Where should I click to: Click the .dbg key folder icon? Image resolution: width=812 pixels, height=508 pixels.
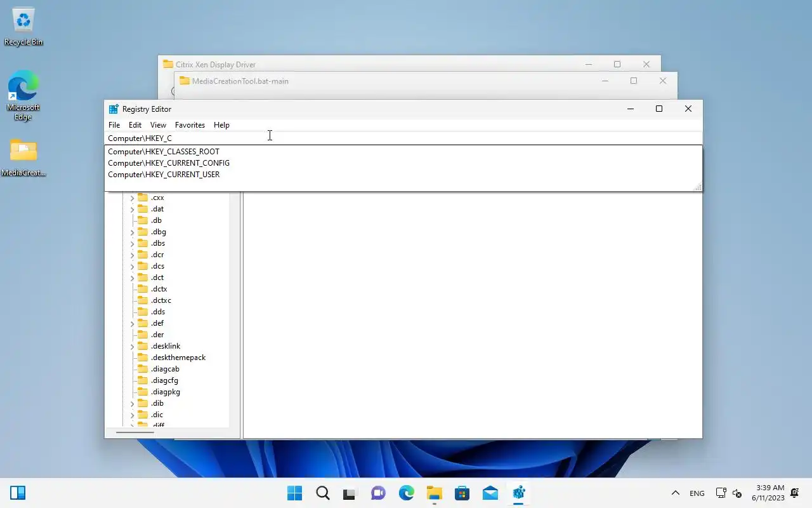143,232
